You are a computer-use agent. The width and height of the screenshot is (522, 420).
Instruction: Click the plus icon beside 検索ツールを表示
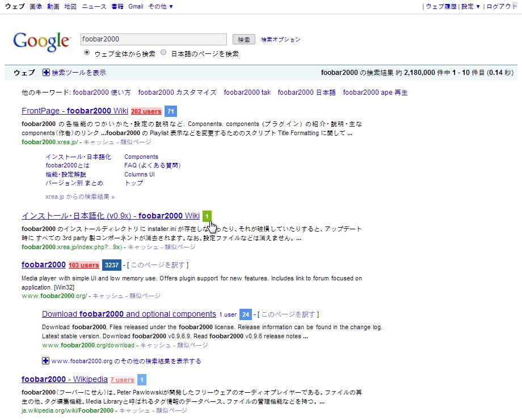click(x=47, y=72)
